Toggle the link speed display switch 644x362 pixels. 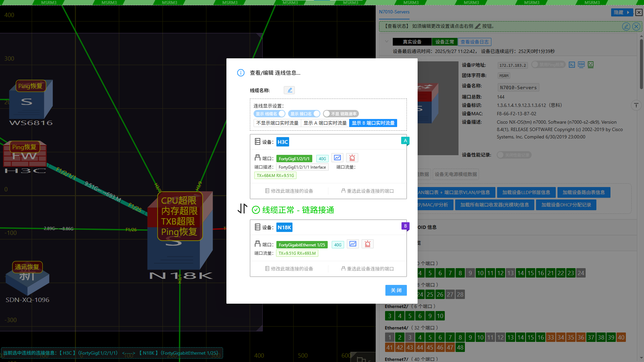tap(341, 114)
